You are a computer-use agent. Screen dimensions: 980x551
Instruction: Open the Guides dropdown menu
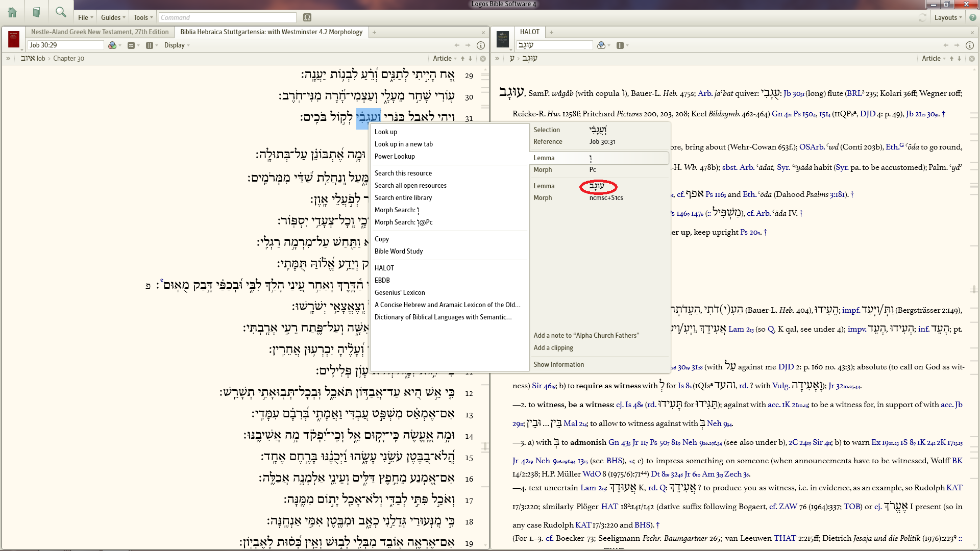(113, 17)
